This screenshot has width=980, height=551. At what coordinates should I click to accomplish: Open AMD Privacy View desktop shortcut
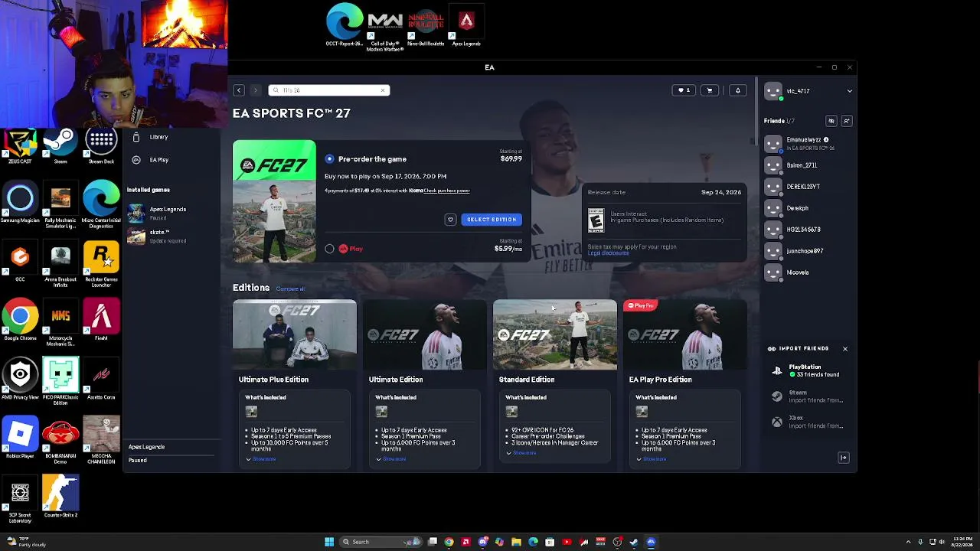point(20,380)
